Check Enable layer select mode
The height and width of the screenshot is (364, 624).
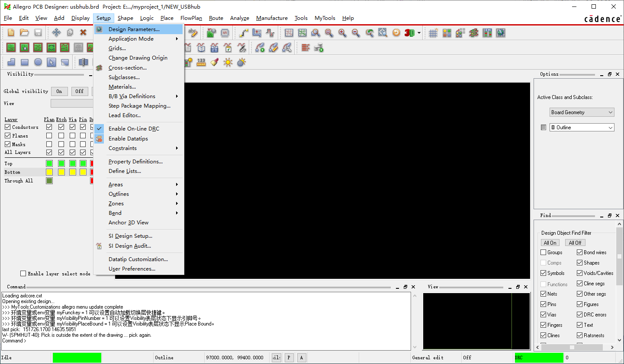pyautogui.click(x=23, y=274)
